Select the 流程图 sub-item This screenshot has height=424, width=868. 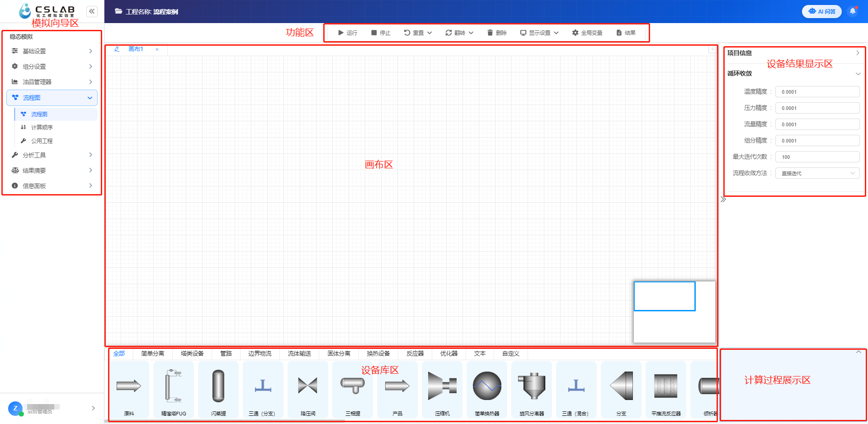(x=56, y=114)
